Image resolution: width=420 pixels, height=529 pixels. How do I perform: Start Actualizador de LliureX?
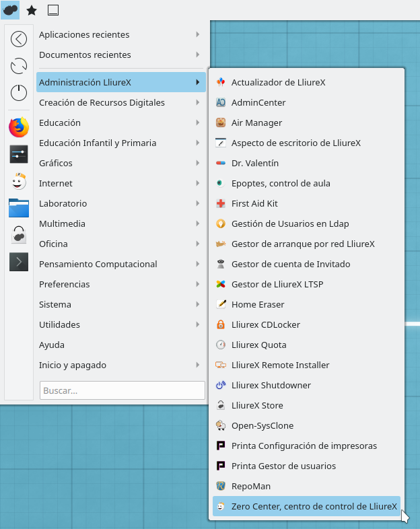(278, 82)
